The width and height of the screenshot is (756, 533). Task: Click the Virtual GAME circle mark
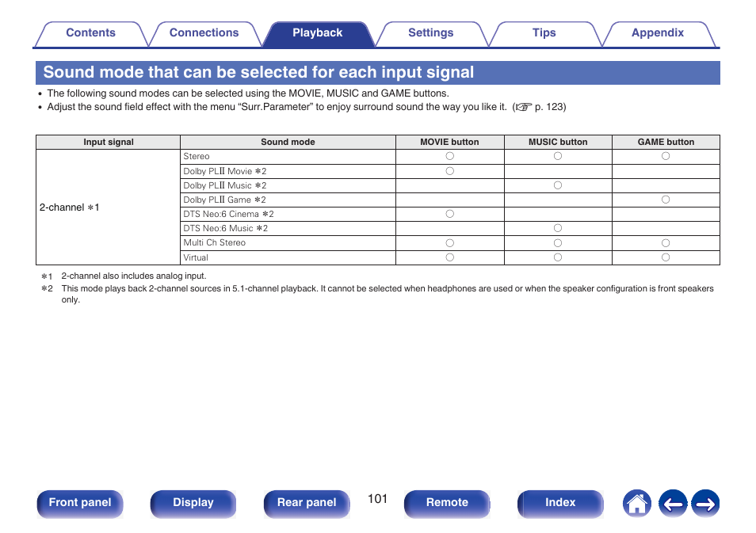[x=666, y=257]
